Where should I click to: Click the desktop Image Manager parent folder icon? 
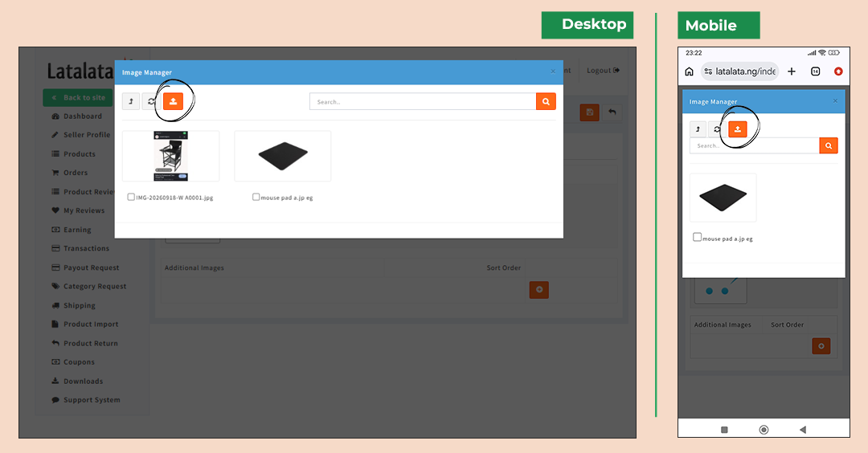click(x=131, y=101)
